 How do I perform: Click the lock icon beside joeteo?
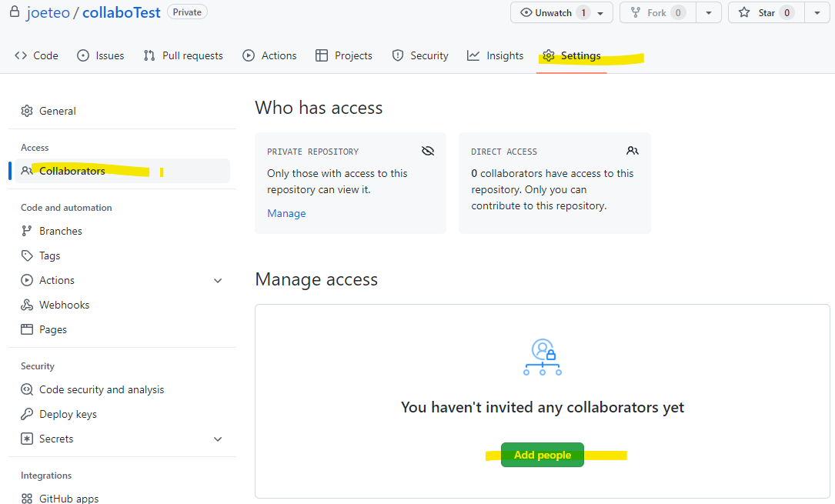[15, 12]
